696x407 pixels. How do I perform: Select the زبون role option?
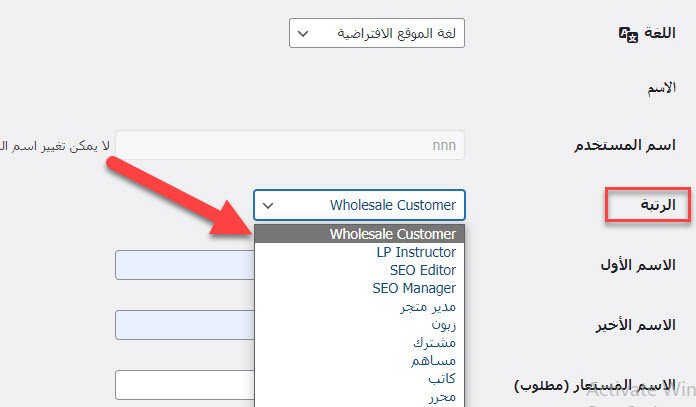[360, 325]
